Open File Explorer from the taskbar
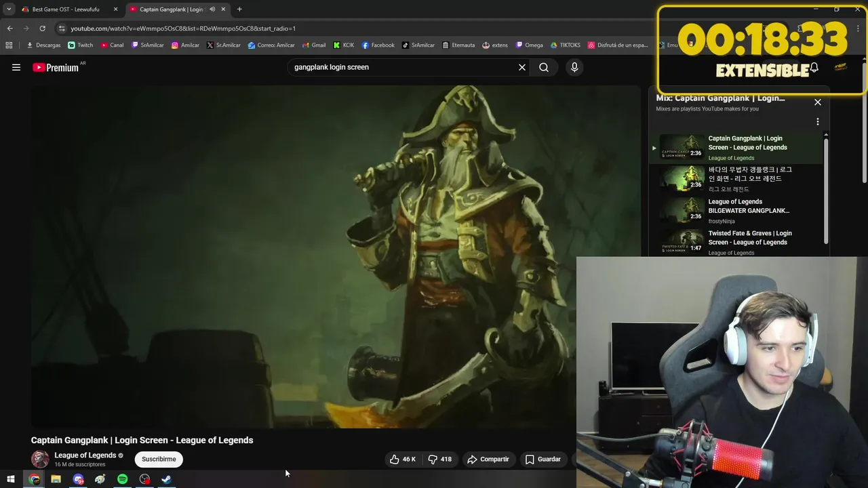 tap(56, 479)
